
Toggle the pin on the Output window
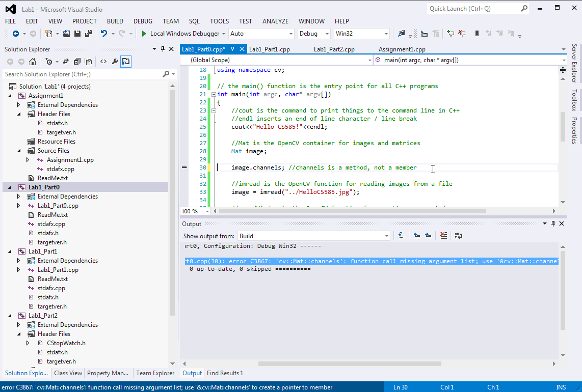[x=552, y=224]
